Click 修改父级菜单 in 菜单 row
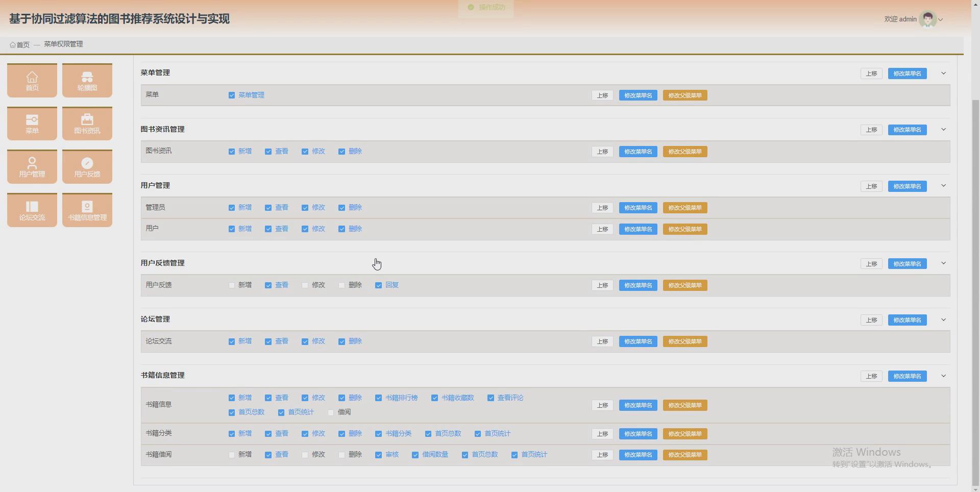 tap(685, 95)
